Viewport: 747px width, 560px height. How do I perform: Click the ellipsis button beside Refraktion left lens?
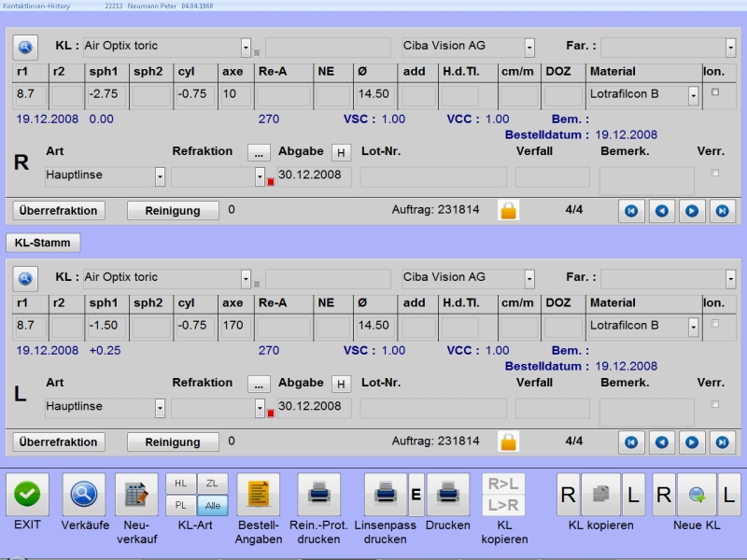(x=259, y=385)
